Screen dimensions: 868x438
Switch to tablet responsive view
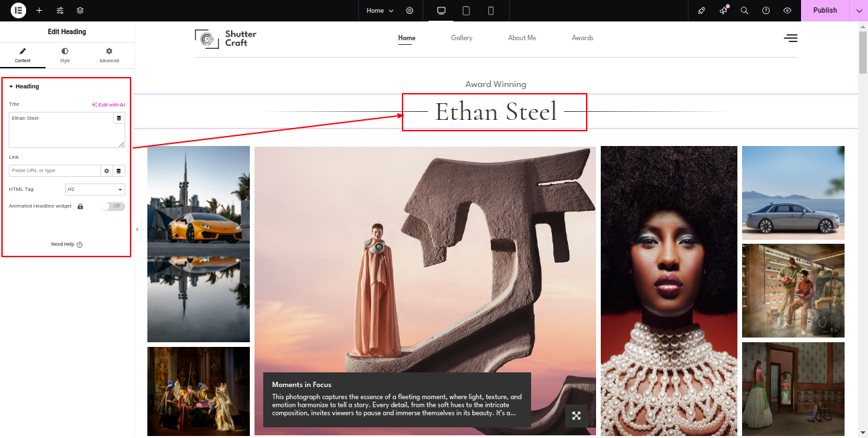(466, 11)
